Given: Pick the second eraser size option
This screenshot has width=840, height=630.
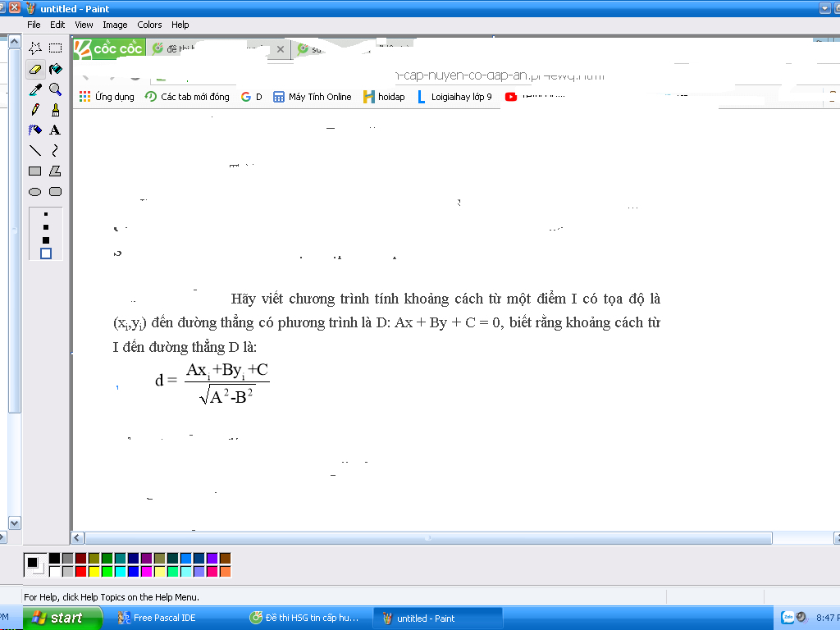Looking at the screenshot, I should (x=46, y=227).
